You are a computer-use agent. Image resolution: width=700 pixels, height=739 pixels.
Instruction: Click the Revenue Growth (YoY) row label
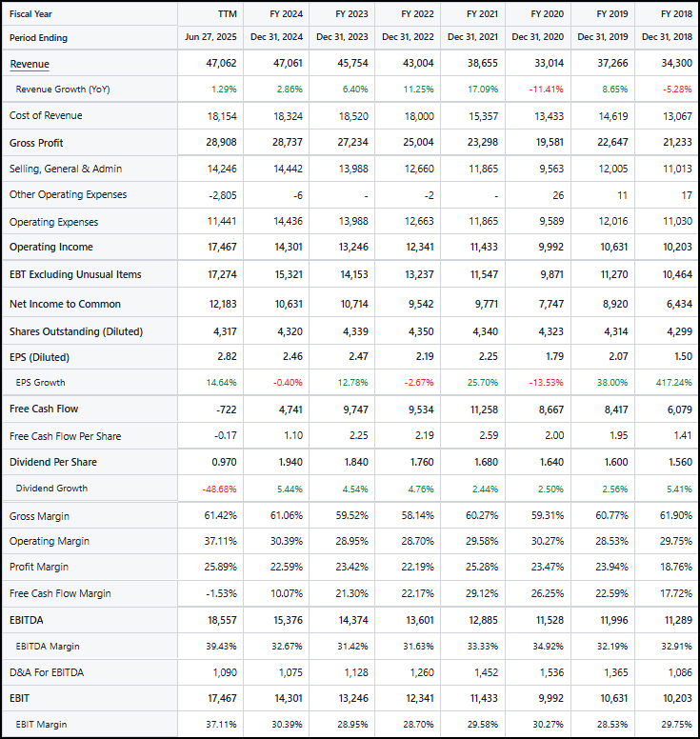click(63, 90)
